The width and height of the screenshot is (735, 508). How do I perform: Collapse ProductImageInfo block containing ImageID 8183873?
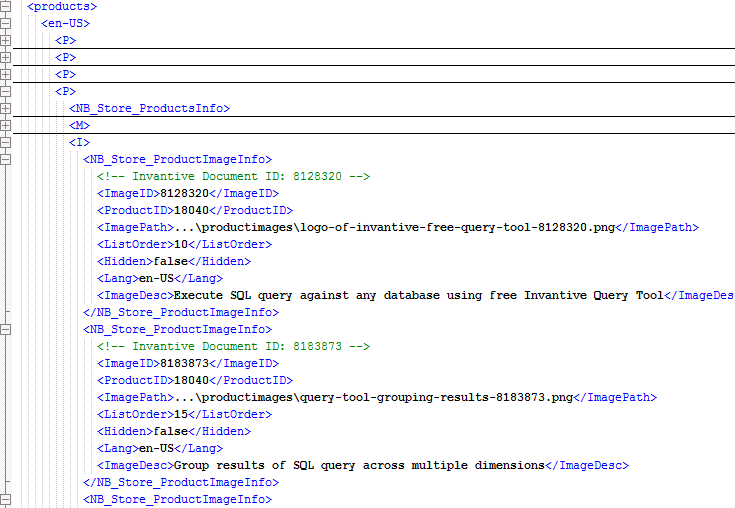(x=5, y=329)
